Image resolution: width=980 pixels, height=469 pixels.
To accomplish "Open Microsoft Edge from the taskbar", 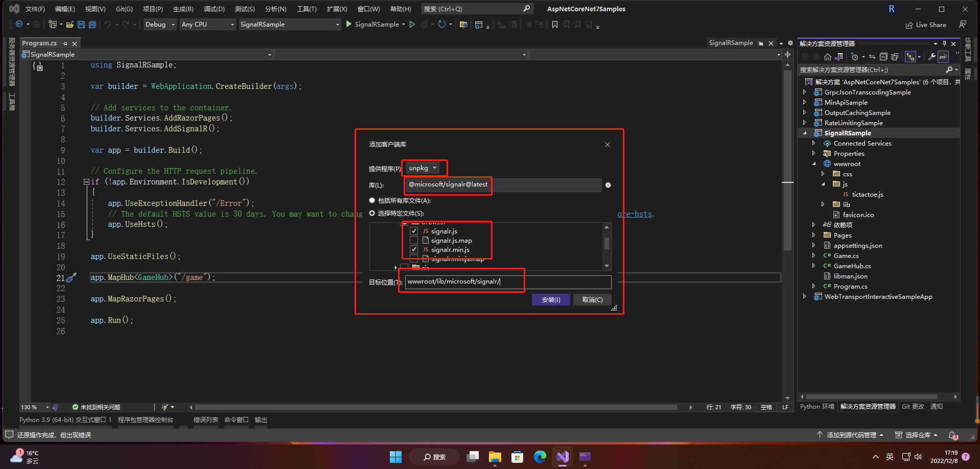I will (540, 457).
